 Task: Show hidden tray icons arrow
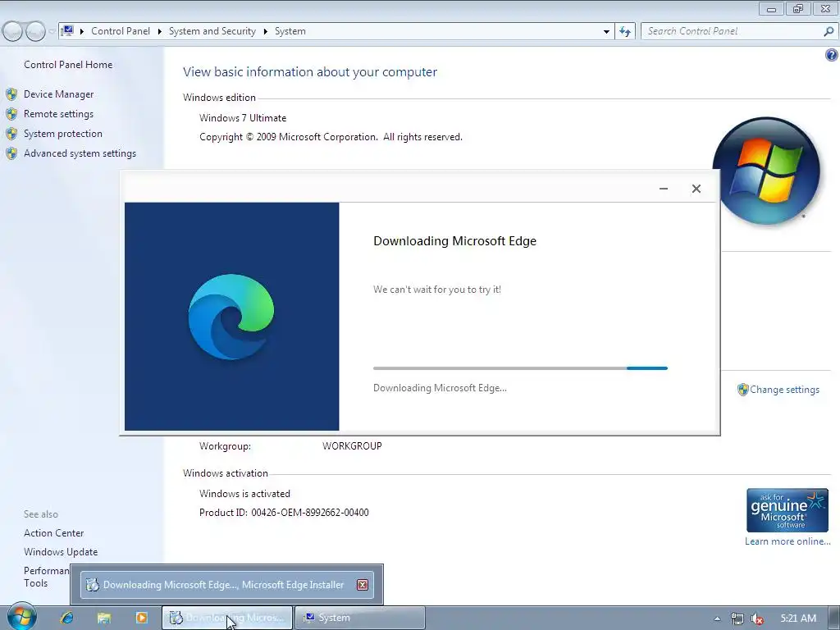click(717, 619)
